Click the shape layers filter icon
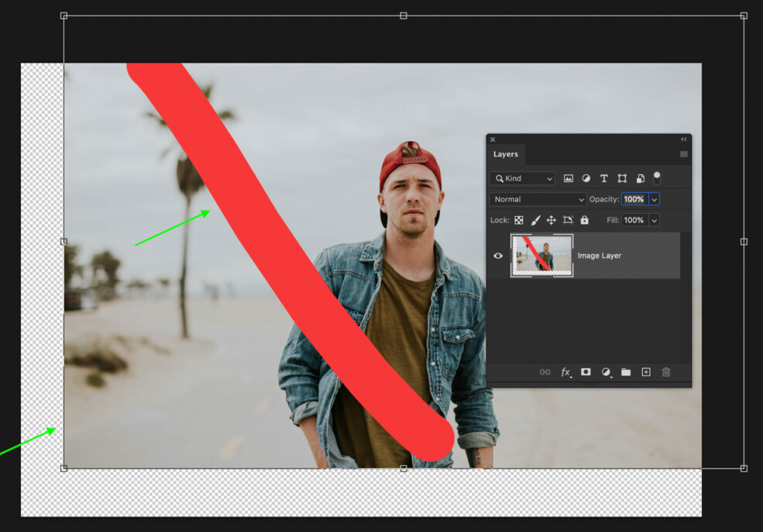Image resolution: width=763 pixels, height=532 pixels. coord(623,178)
